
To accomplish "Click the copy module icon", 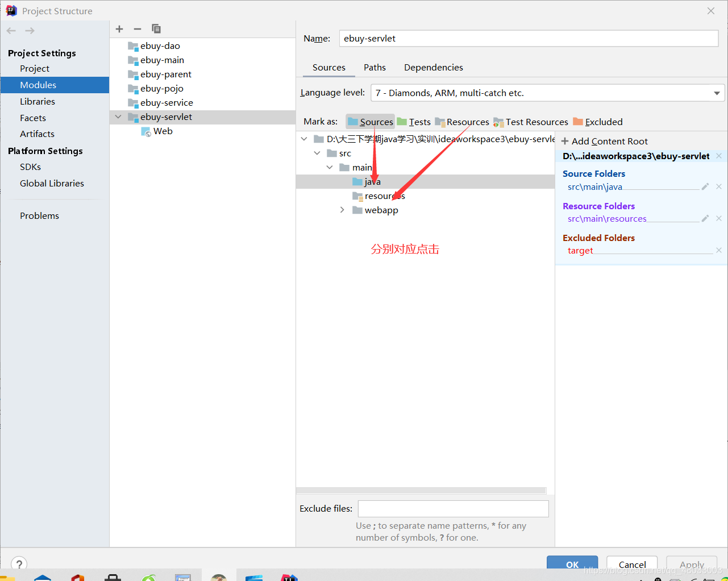I will [156, 29].
